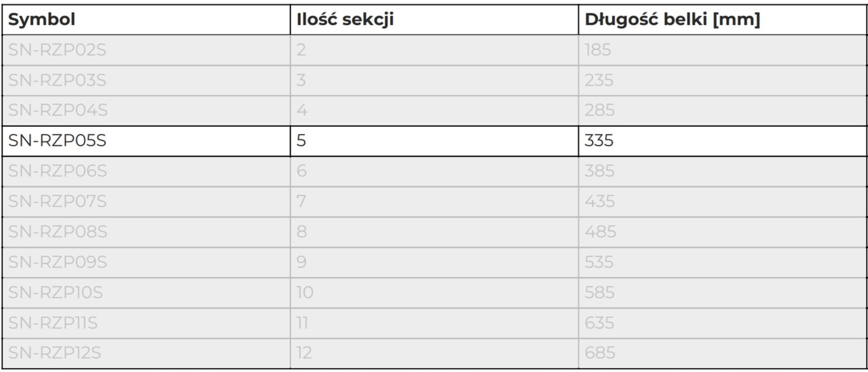Select the SN-RZP09S symbol cell

pos(57,262)
